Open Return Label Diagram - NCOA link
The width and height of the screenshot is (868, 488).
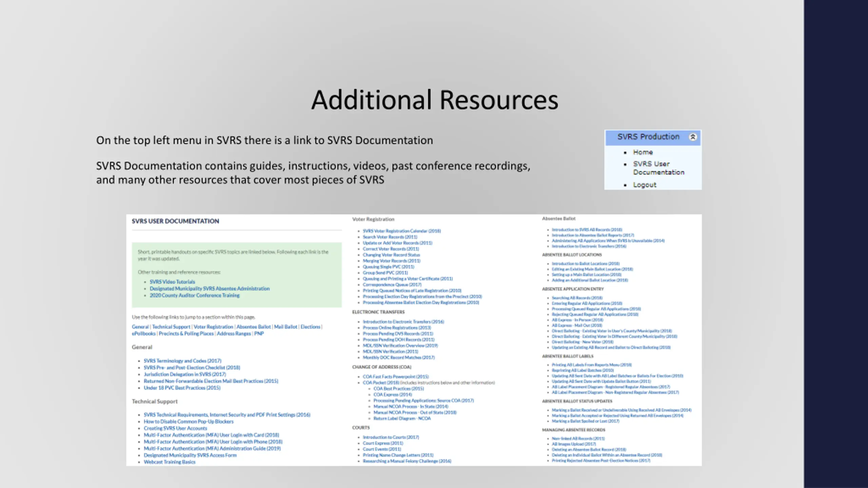tap(402, 419)
